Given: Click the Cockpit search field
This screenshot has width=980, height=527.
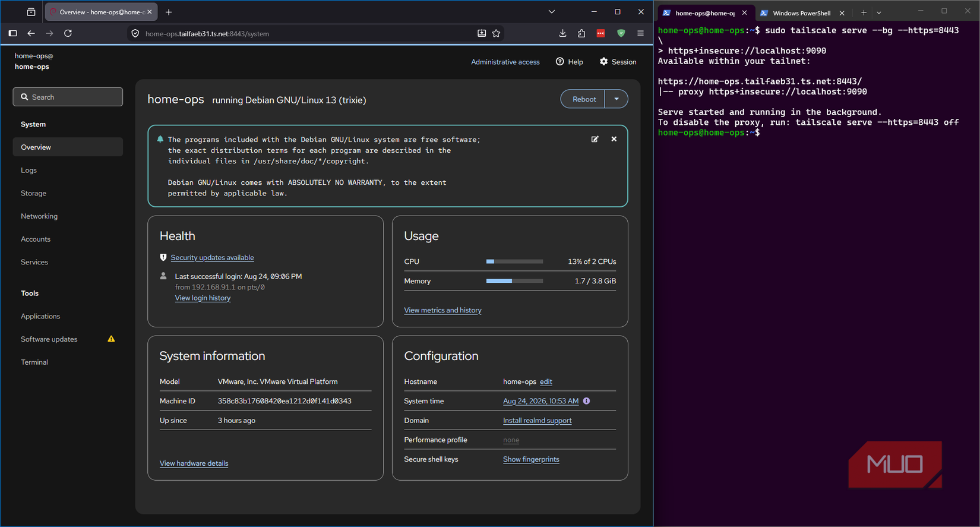Looking at the screenshot, I should click(68, 97).
